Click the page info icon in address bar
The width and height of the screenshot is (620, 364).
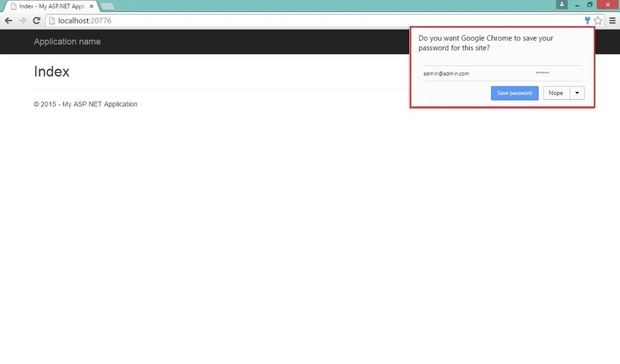click(x=52, y=21)
